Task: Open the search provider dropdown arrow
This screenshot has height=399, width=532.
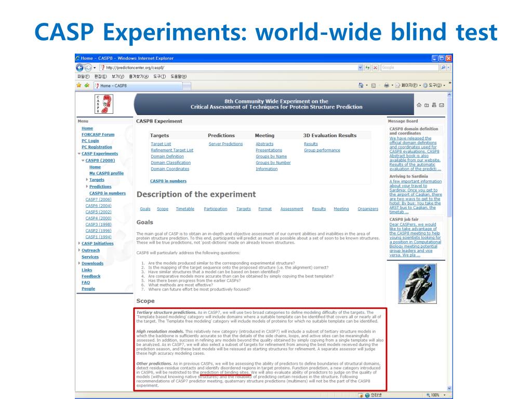Action: 448,68
